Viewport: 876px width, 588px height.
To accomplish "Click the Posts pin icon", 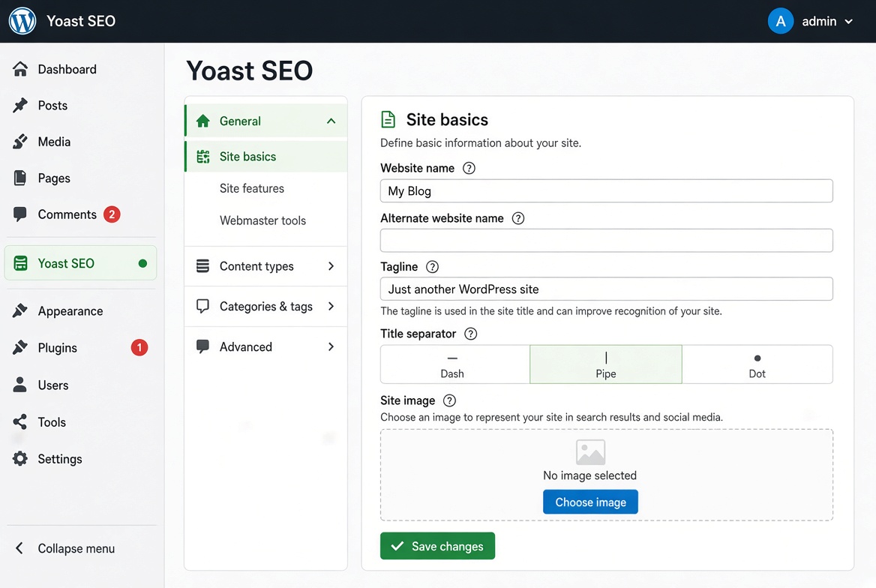I will (x=20, y=105).
